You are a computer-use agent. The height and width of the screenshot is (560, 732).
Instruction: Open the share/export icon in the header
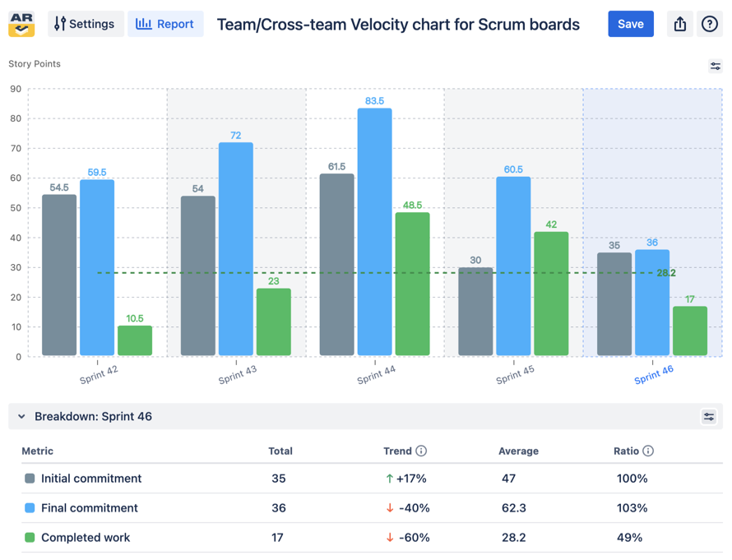pos(679,24)
